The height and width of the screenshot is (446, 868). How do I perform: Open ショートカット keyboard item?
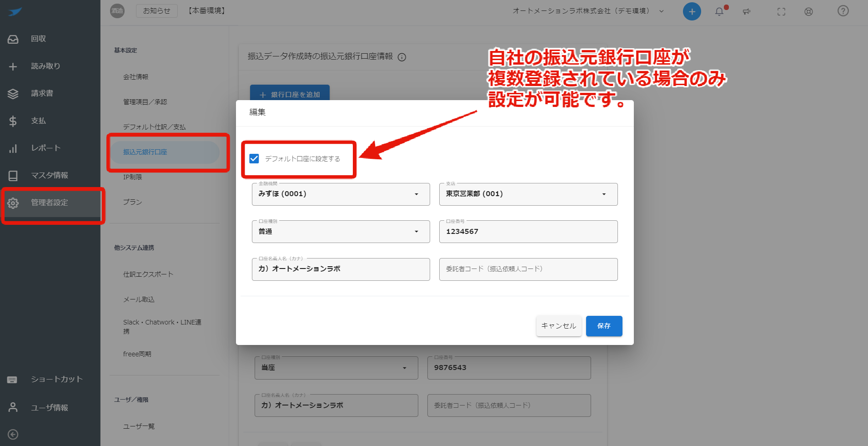[x=50, y=380]
